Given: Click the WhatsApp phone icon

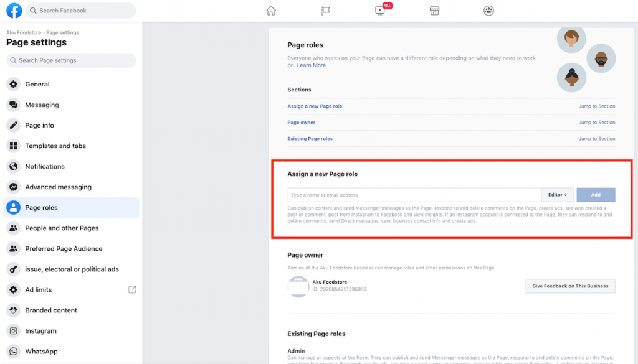Looking at the screenshot, I should pos(14,352).
